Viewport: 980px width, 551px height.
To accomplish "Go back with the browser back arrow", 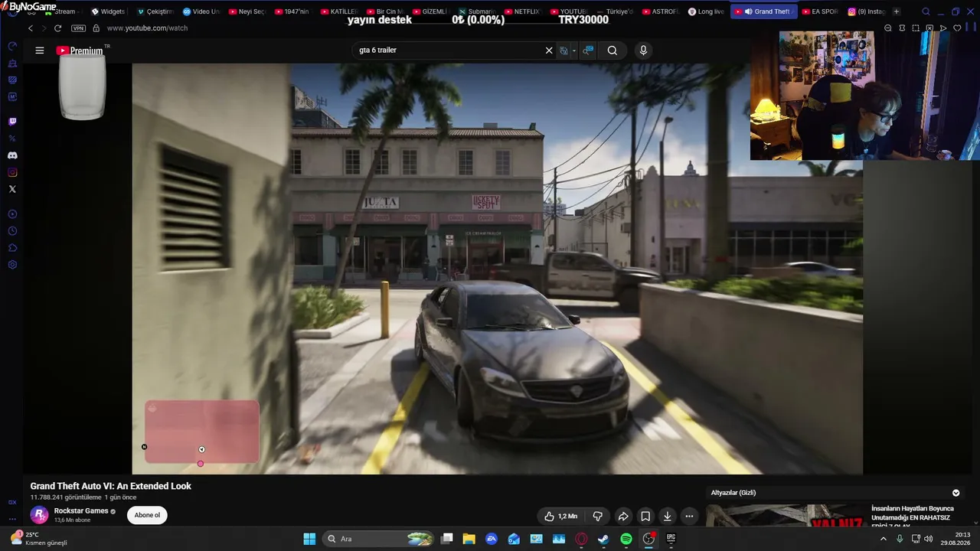I will tap(31, 28).
